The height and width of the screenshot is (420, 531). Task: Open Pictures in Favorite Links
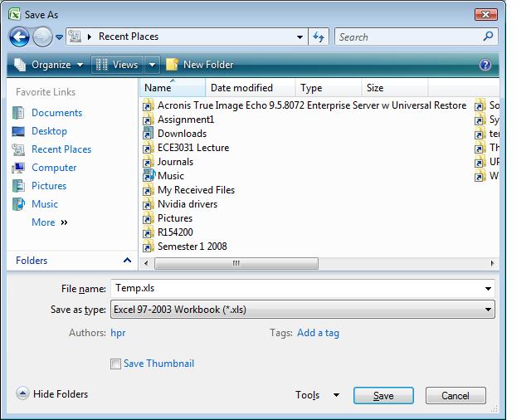pos(49,186)
